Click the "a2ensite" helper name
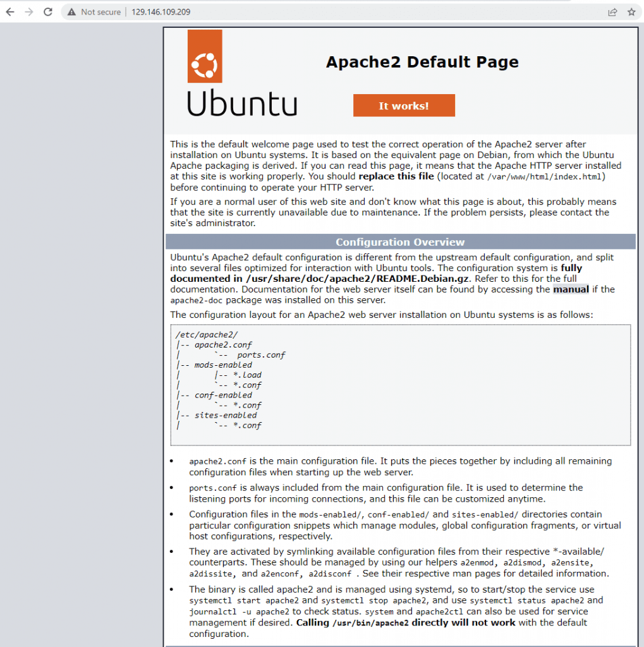The height and width of the screenshot is (647, 644). tap(570, 563)
